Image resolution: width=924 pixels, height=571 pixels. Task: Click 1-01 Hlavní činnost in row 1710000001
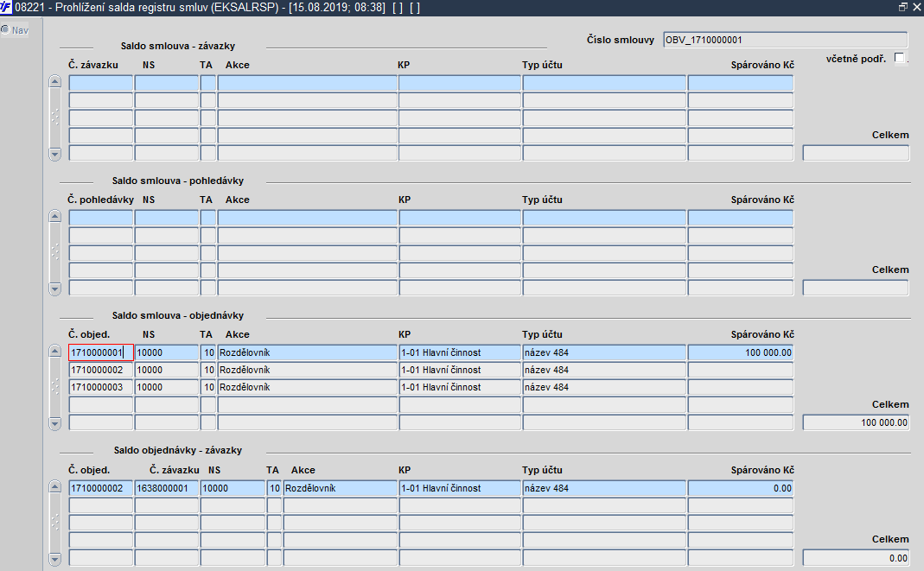click(460, 352)
